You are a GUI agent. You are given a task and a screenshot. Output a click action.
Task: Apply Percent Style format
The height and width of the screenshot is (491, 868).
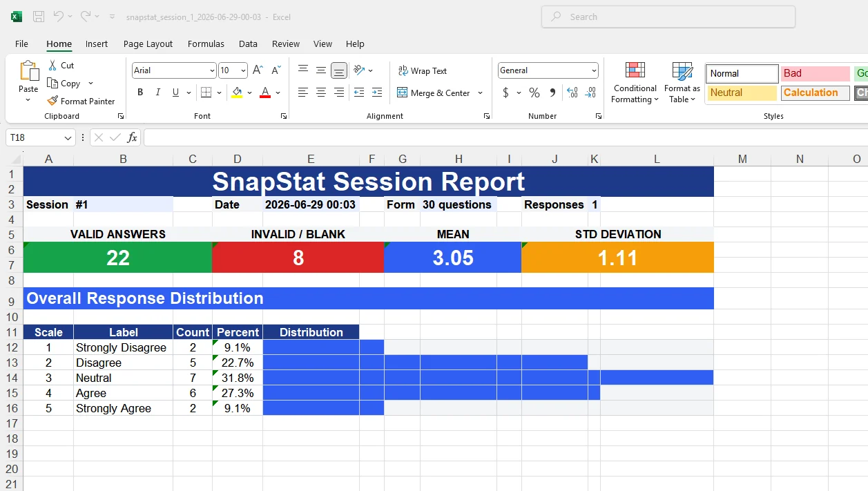pos(534,93)
